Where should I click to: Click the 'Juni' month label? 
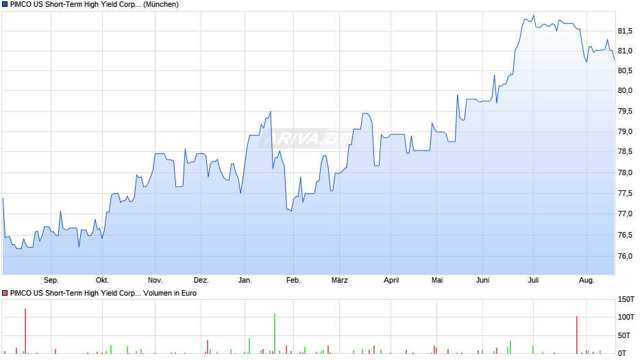[482, 281]
